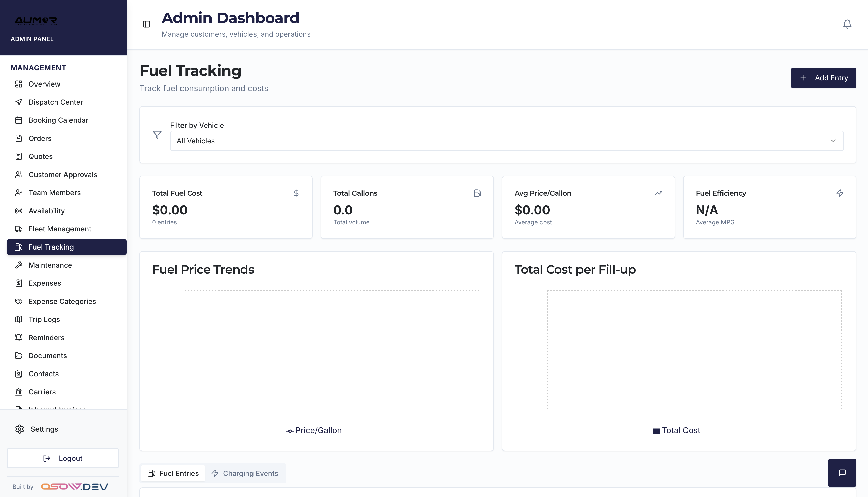This screenshot has height=497, width=868.
Task: Open the OSOW.DEV link
Action: (x=75, y=487)
